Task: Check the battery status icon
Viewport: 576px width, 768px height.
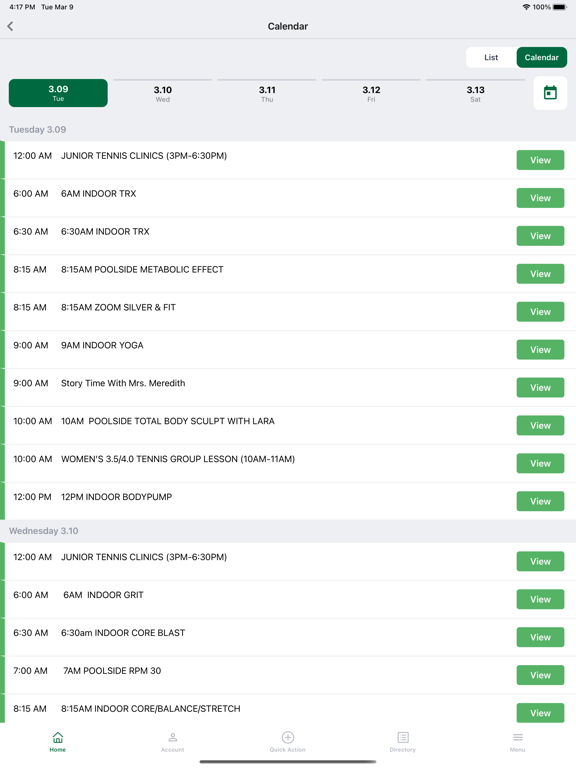Action: click(560, 7)
